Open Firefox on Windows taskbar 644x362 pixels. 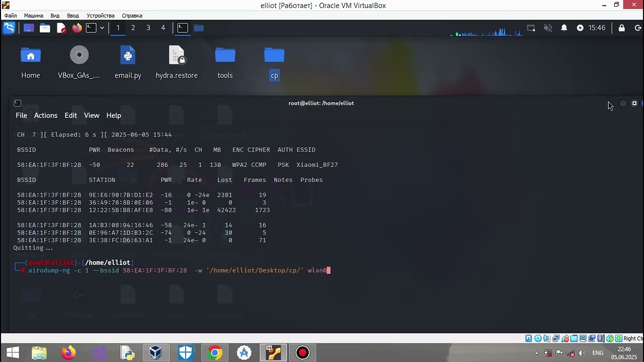[x=68, y=353]
